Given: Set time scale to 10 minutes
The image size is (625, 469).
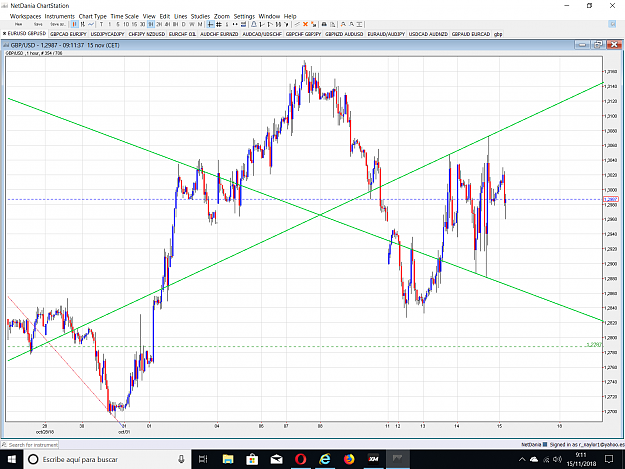Looking at the screenshot, I should (126, 24).
